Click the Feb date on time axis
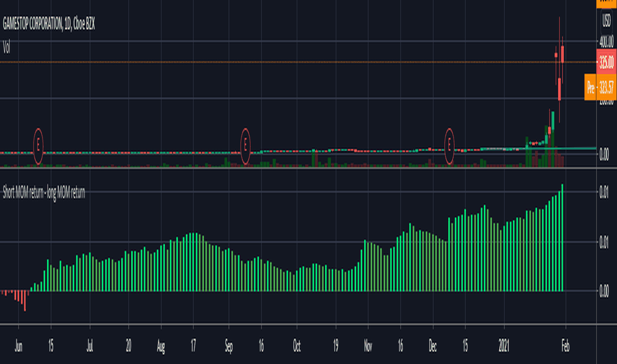 point(565,346)
